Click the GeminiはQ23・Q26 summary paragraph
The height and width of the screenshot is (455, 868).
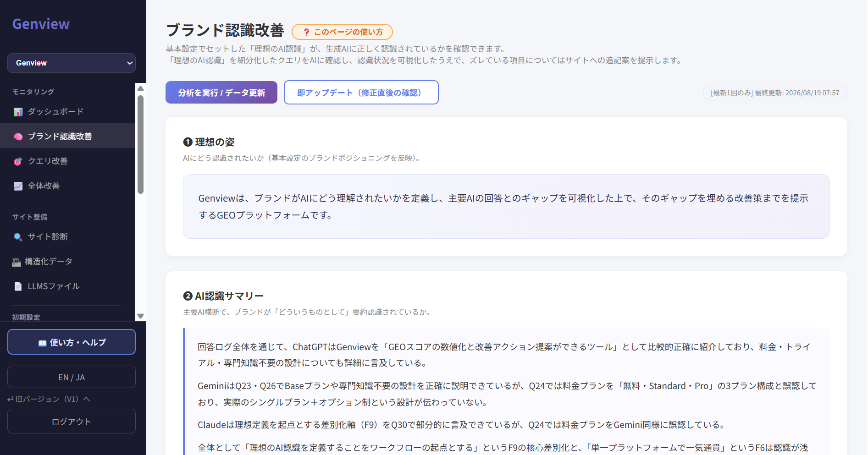507,394
